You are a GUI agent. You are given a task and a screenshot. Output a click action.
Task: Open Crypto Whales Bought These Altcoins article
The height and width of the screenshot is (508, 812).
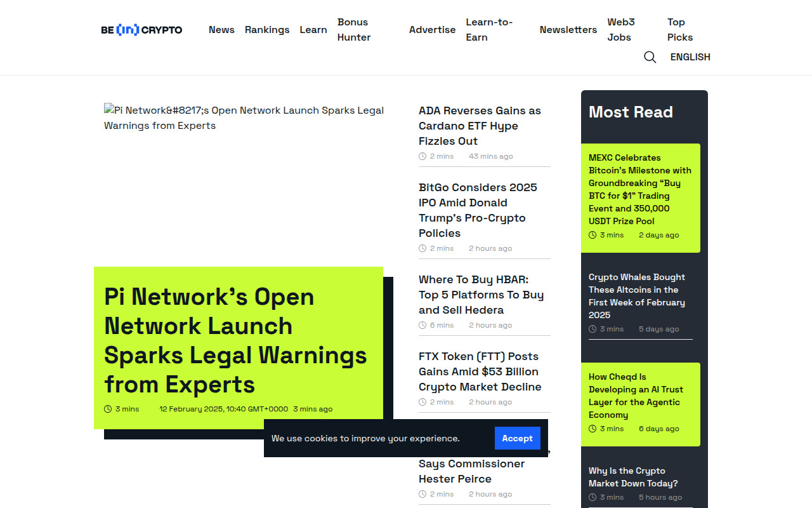click(637, 296)
